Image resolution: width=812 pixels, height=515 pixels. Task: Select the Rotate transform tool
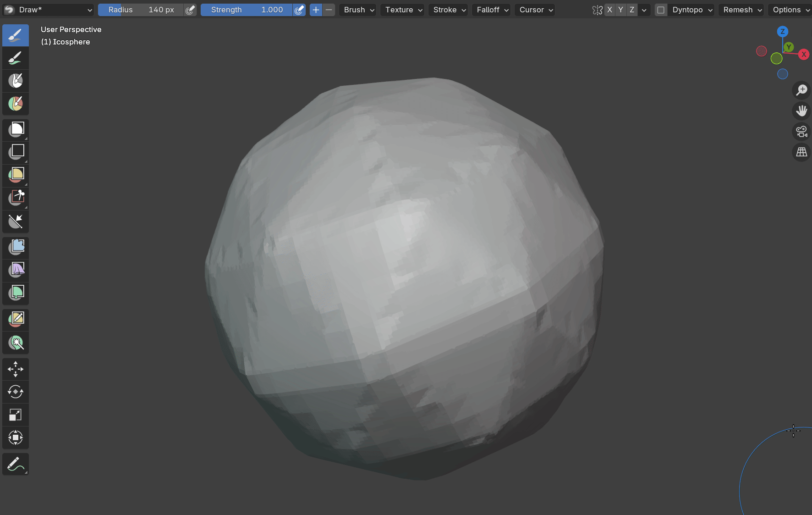pyautogui.click(x=16, y=392)
